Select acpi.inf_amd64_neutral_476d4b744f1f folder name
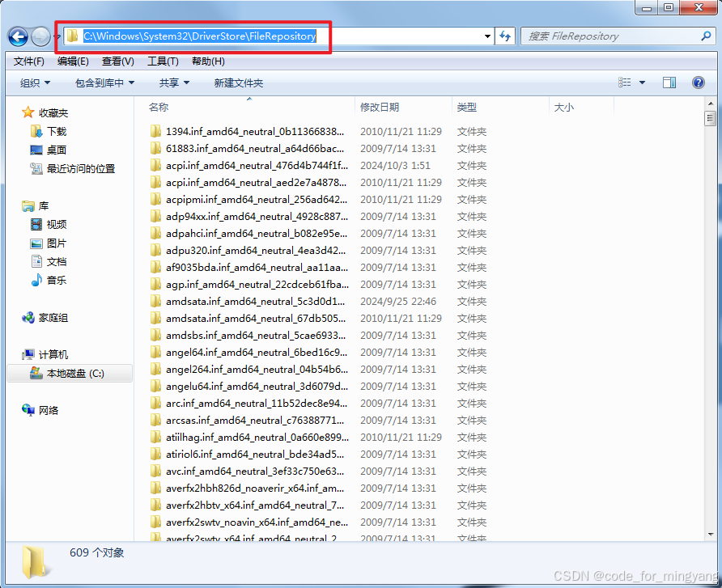The image size is (722, 588). click(257, 166)
